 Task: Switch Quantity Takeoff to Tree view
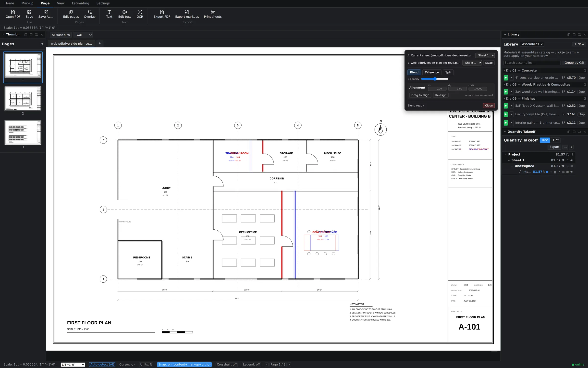click(x=545, y=140)
